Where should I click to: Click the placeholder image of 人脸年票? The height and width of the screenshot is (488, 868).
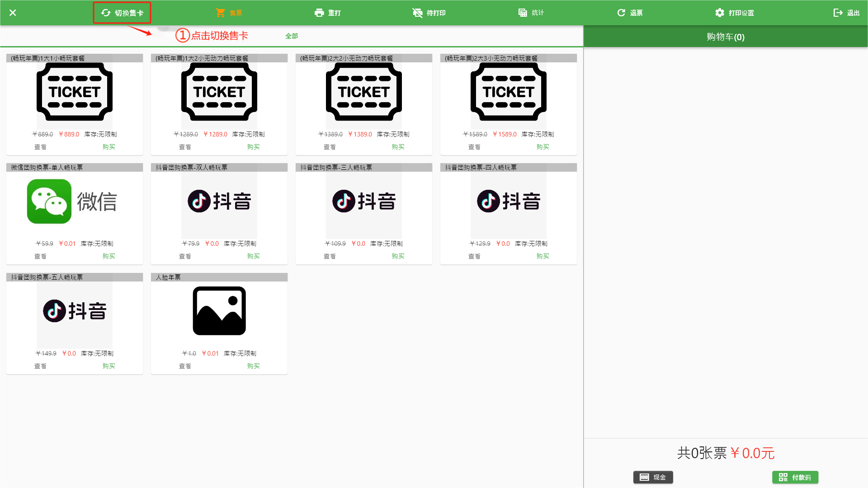[219, 311]
